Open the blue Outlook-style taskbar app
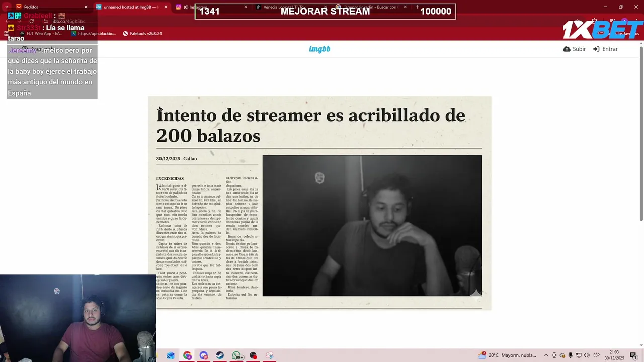Screen dimensions: 644x362 (x=171, y=355)
